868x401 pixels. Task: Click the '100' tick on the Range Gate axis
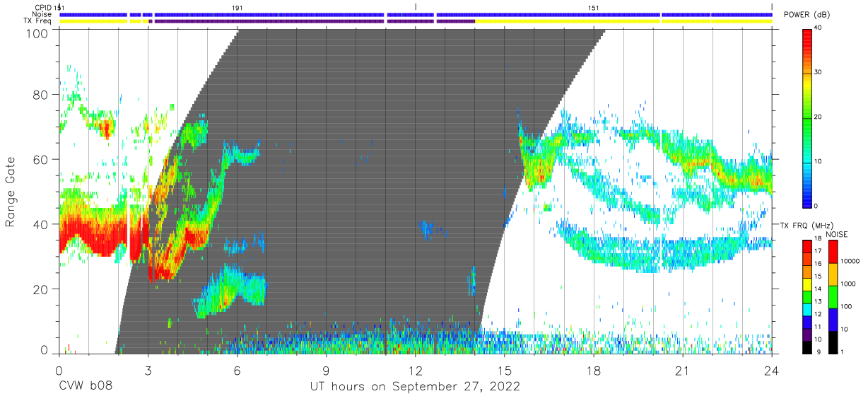38,34
